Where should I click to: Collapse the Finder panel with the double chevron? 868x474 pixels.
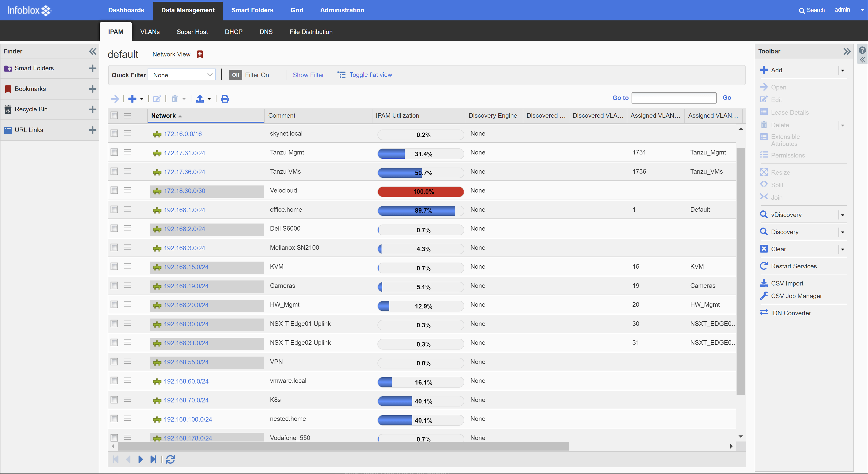tap(92, 51)
